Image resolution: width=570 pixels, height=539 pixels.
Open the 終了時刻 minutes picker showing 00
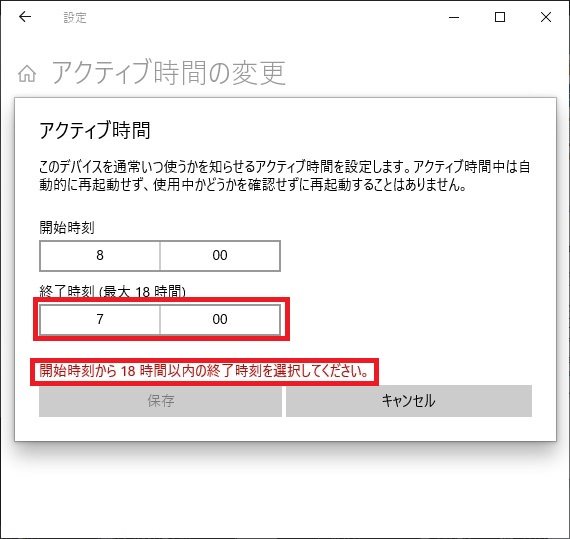pyautogui.click(x=220, y=319)
